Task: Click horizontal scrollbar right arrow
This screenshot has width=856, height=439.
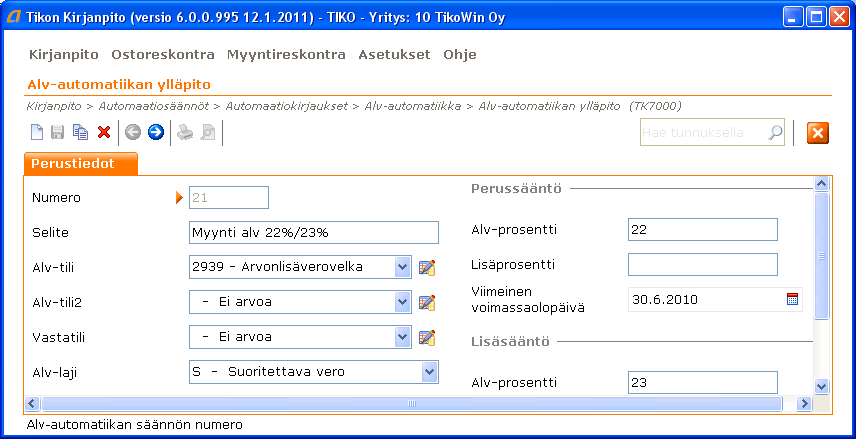Action: pyautogui.click(x=804, y=404)
